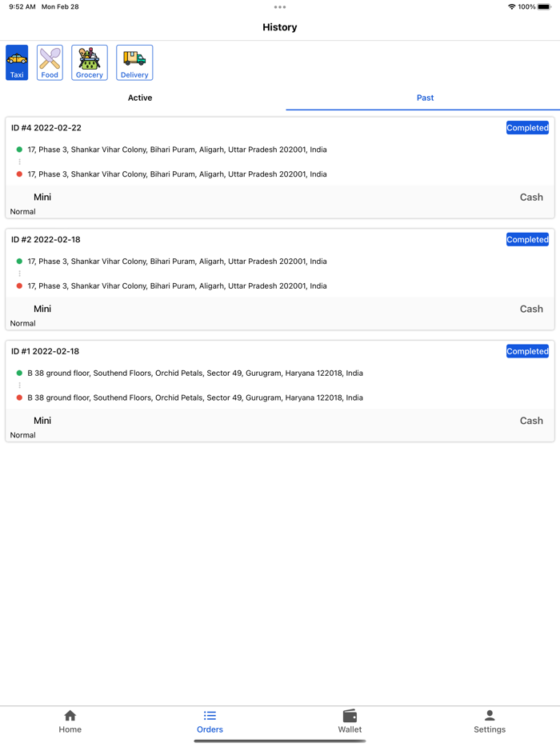The width and height of the screenshot is (560, 747).
Task: Select the Food category icon
Action: pyautogui.click(x=50, y=62)
